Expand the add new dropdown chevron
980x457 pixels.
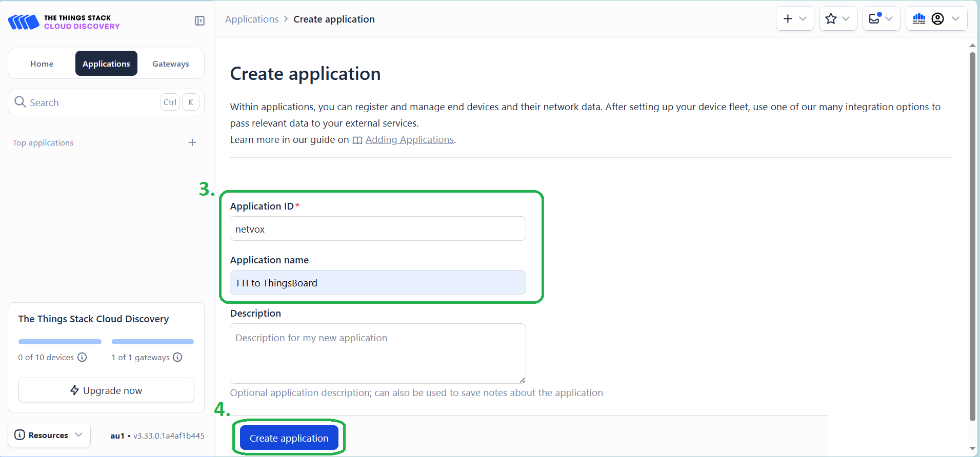coord(803,19)
